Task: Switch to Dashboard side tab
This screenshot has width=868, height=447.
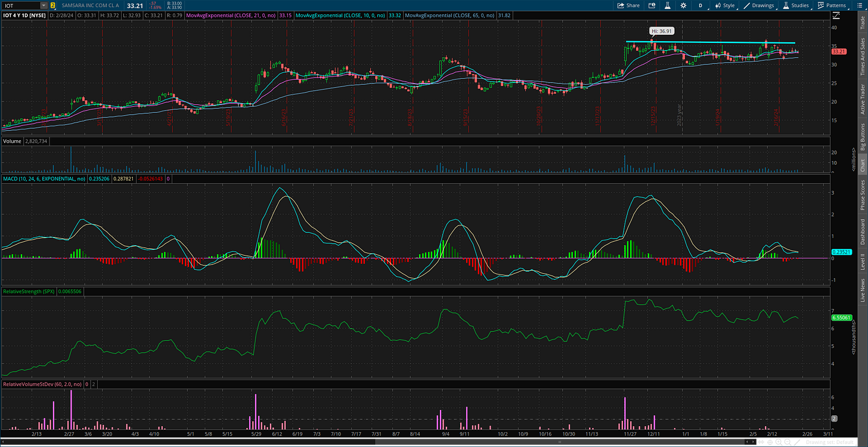Action: (863, 232)
